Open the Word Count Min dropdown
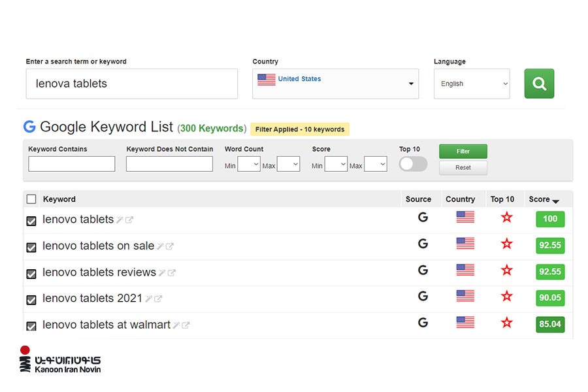 (249, 165)
